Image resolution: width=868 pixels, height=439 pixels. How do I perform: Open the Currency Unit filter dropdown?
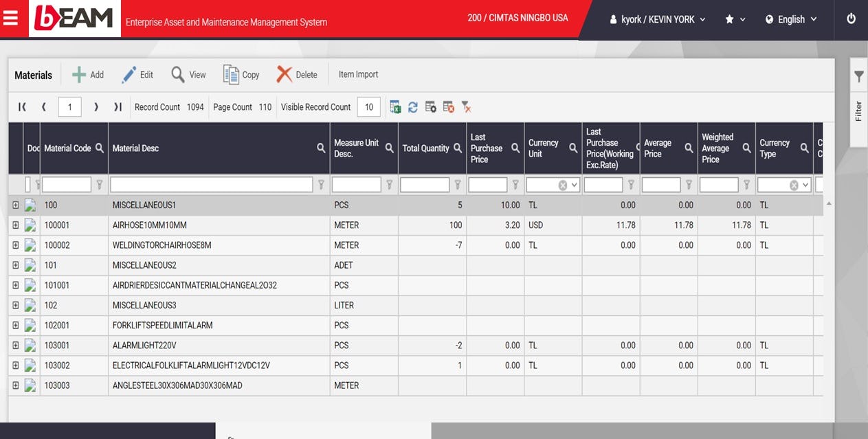point(575,184)
